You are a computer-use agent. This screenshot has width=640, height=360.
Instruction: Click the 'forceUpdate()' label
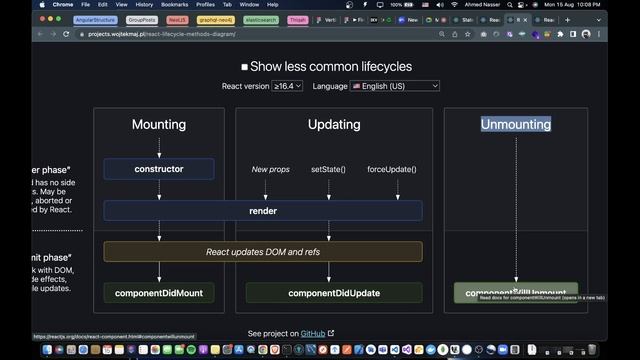coord(392,169)
